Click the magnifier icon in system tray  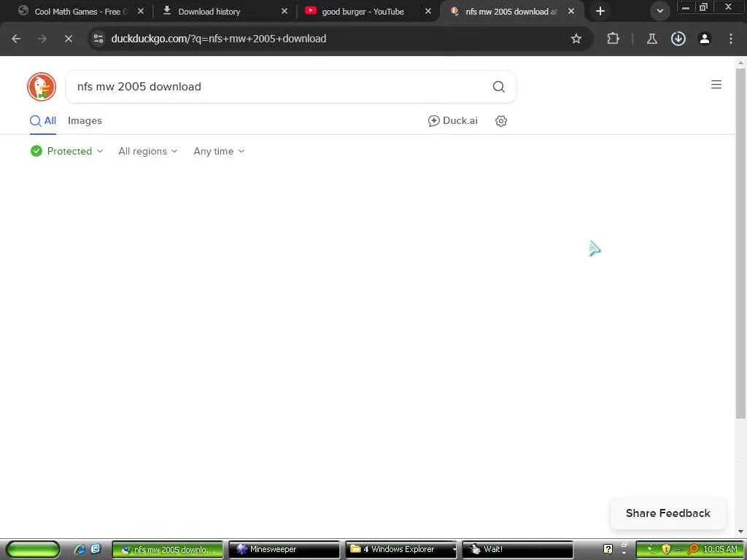(x=693, y=550)
